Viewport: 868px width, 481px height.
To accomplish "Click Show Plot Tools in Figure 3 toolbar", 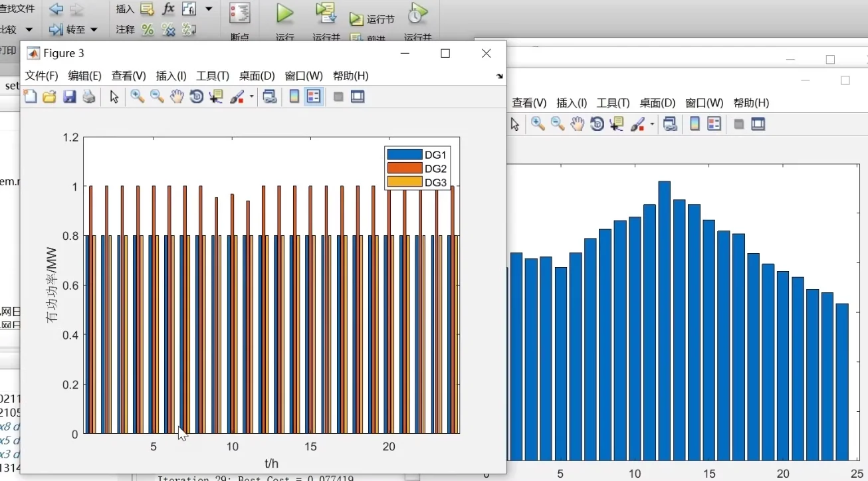I will point(358,97).
